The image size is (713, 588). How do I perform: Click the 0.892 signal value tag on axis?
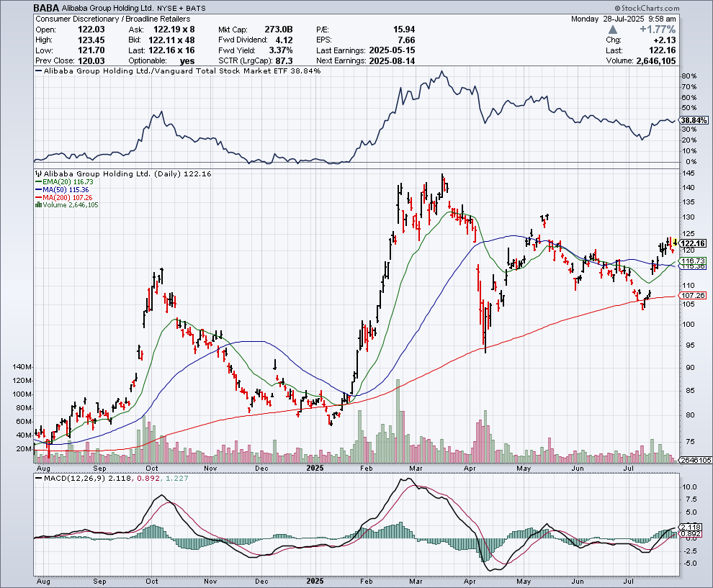[x=691, y=534]
